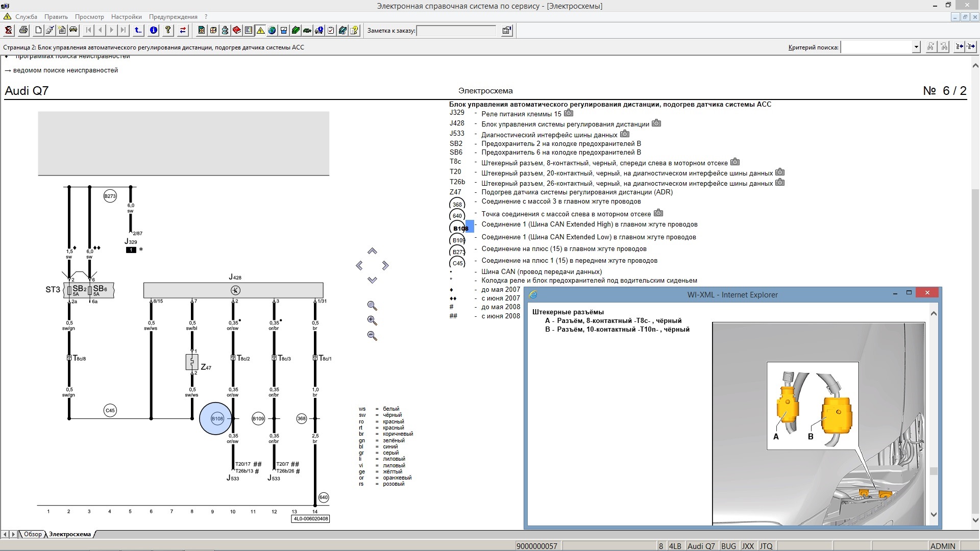
Task: Click the plain magnifier reset zoom icon
Action: pos(372,306)
